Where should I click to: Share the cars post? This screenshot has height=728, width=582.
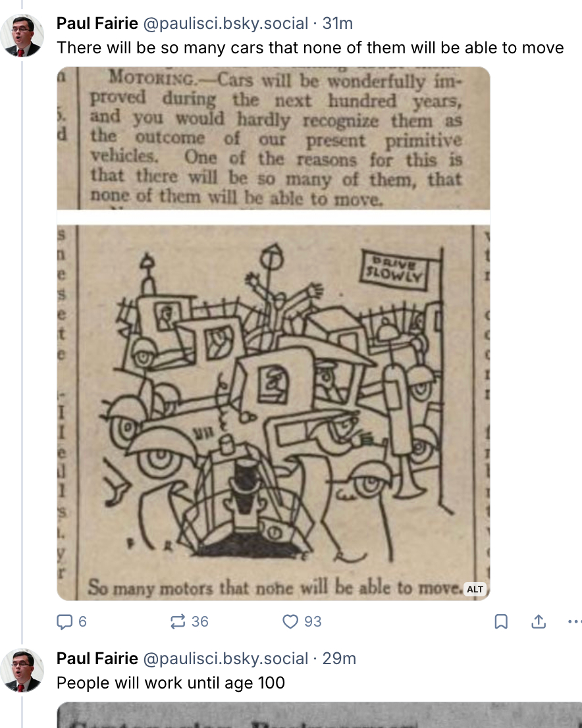(539, 621)
